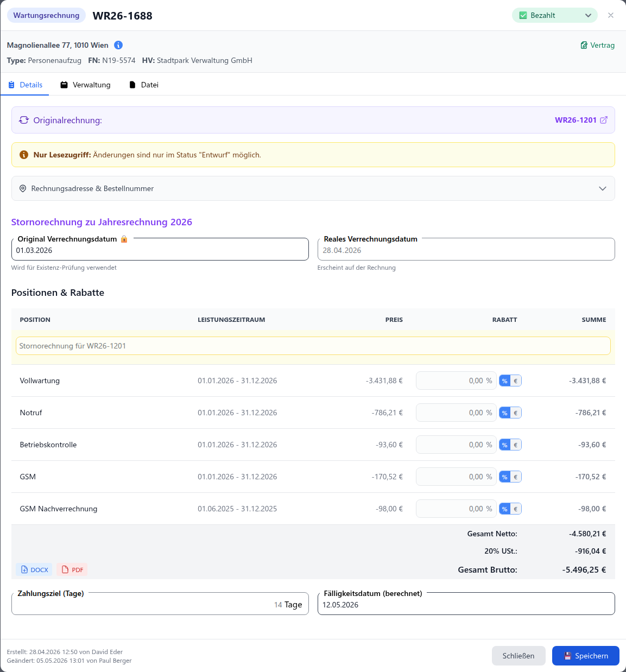The width and height of the screenshot is (626, 672).
Task: Click the green check icon in Bezahlt status
Action: [x=523, y=15]
